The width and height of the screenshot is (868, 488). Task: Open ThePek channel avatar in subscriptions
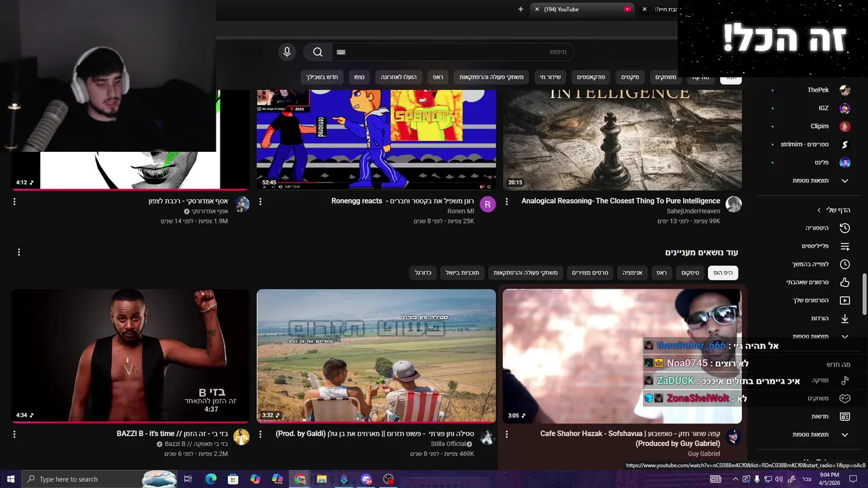click(845, 90)
